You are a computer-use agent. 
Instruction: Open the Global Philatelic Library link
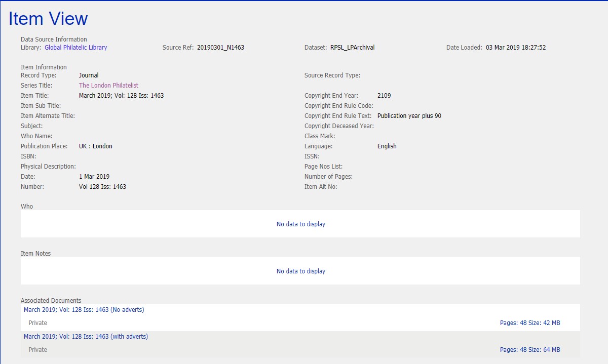(76, 48)
